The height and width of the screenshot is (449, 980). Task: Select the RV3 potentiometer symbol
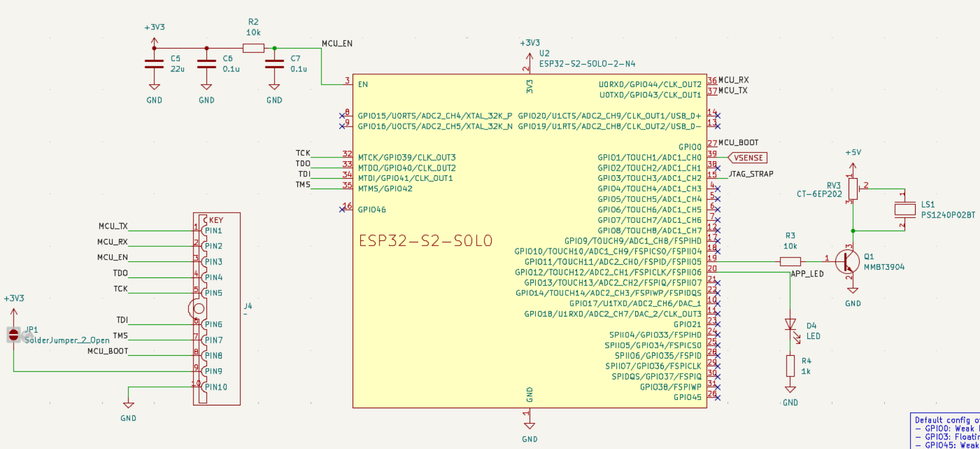click(854, 189)
